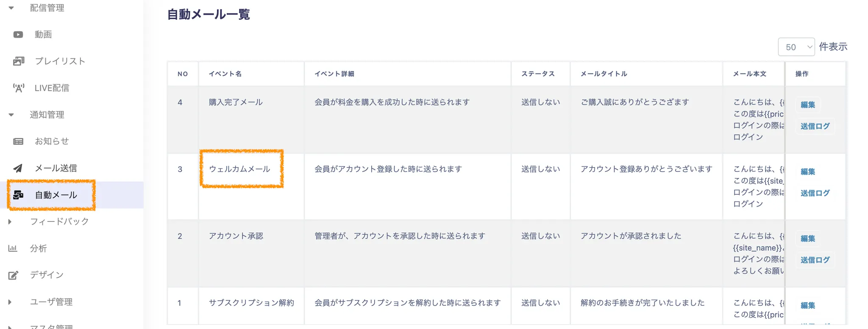868x329 pixels.
Task: Click 編集 for 購入完了メール row
Action: coord(808,105)
